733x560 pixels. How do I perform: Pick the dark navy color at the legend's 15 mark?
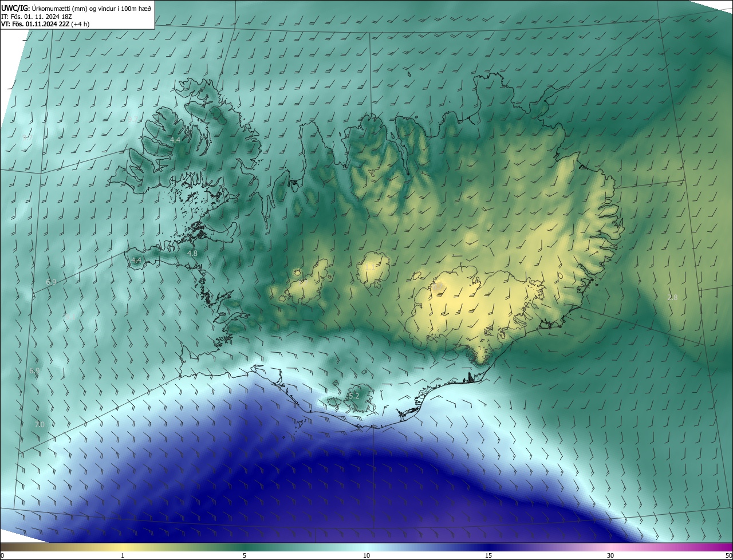(488, 547)
